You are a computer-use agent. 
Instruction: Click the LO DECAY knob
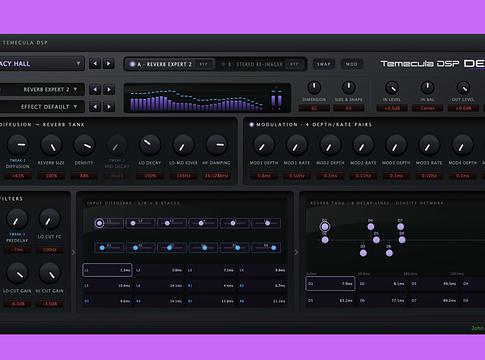coord(150,145)
